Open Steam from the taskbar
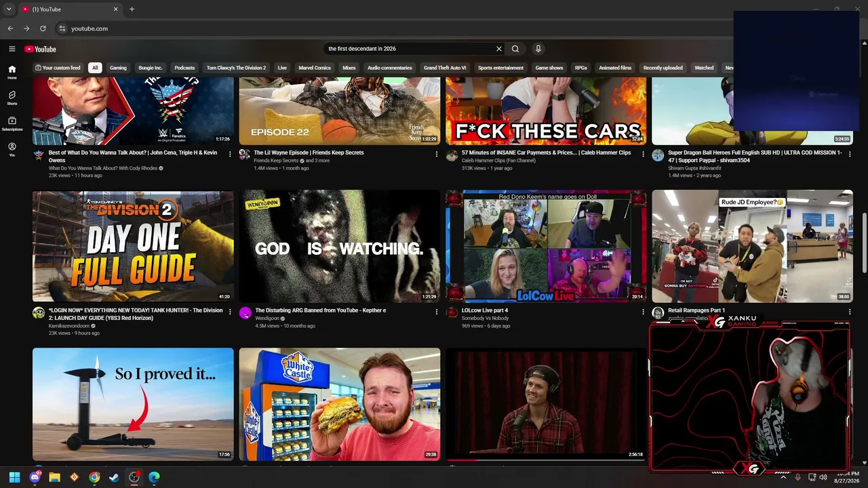 click(114, 477)
